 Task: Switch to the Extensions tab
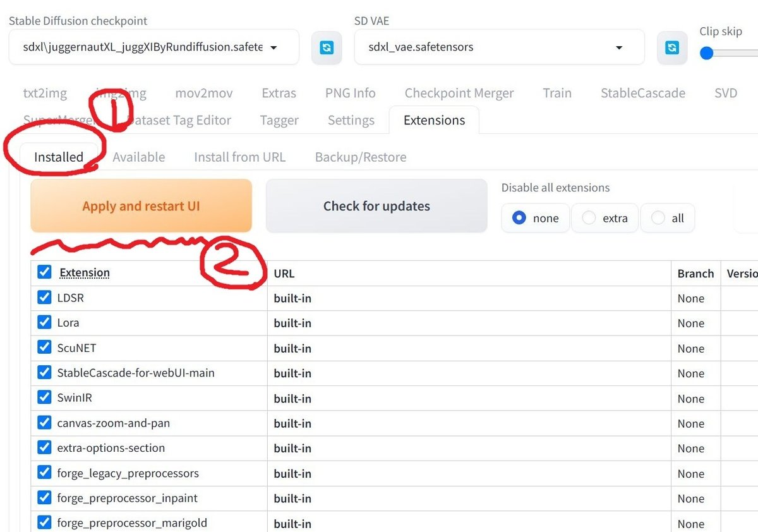(x=434, y=120)
